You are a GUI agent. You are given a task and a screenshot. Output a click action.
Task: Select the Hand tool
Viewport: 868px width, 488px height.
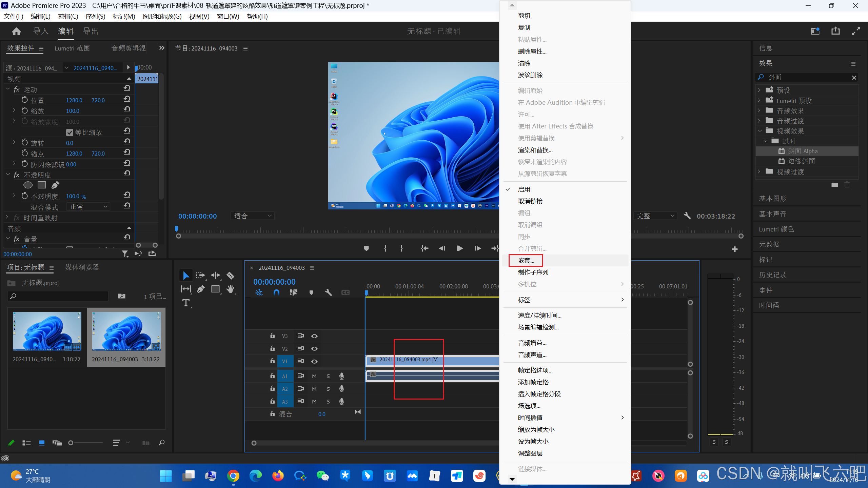tap(231, 289)
